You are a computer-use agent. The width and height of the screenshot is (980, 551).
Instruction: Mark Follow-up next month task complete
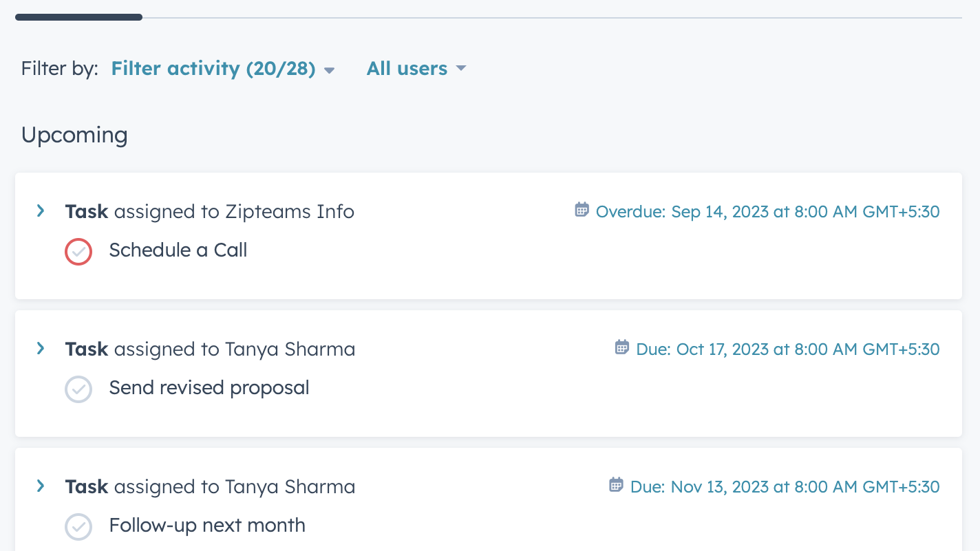[78, 526]
